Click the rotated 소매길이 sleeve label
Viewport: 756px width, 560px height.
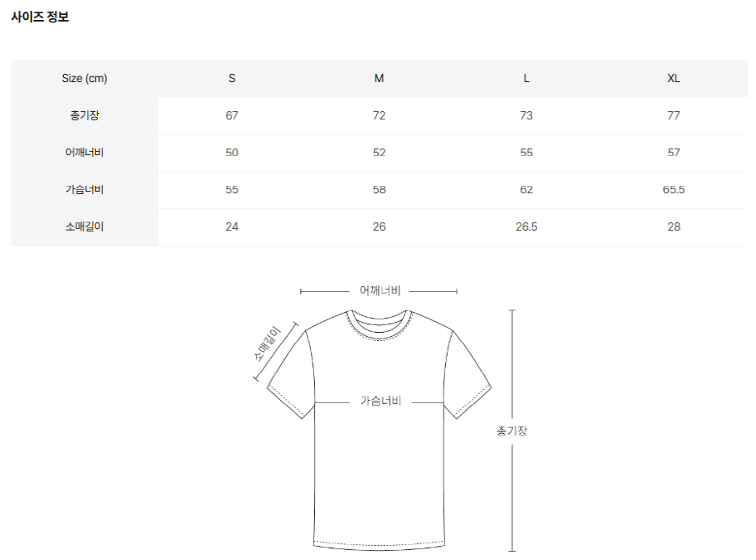coord(267,344)
